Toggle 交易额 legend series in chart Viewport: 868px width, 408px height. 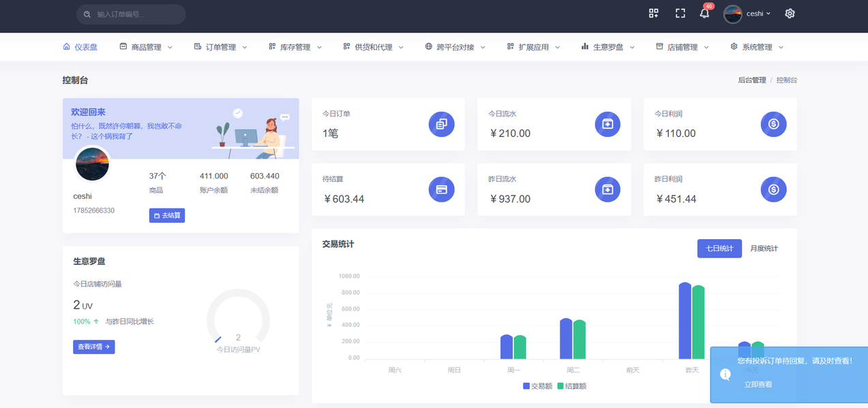537,386
